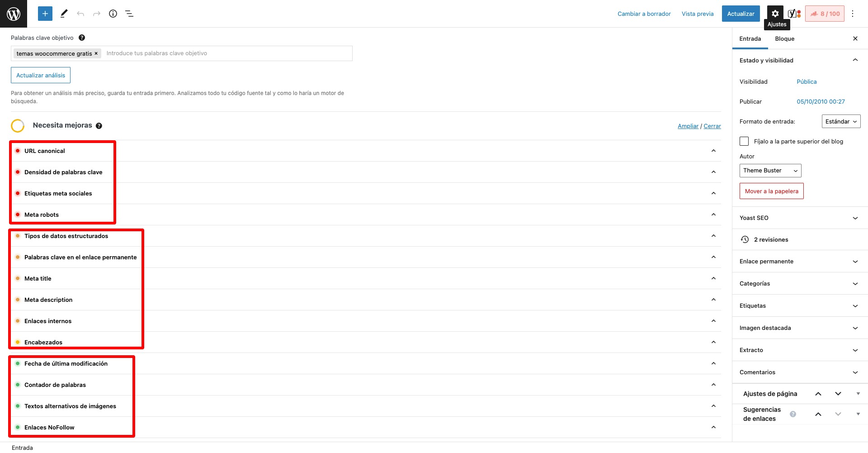The image size is (868, 453).
Task: Remove the 'temas woocommerce gratis' keyword tag
Action: coord(96,53)
